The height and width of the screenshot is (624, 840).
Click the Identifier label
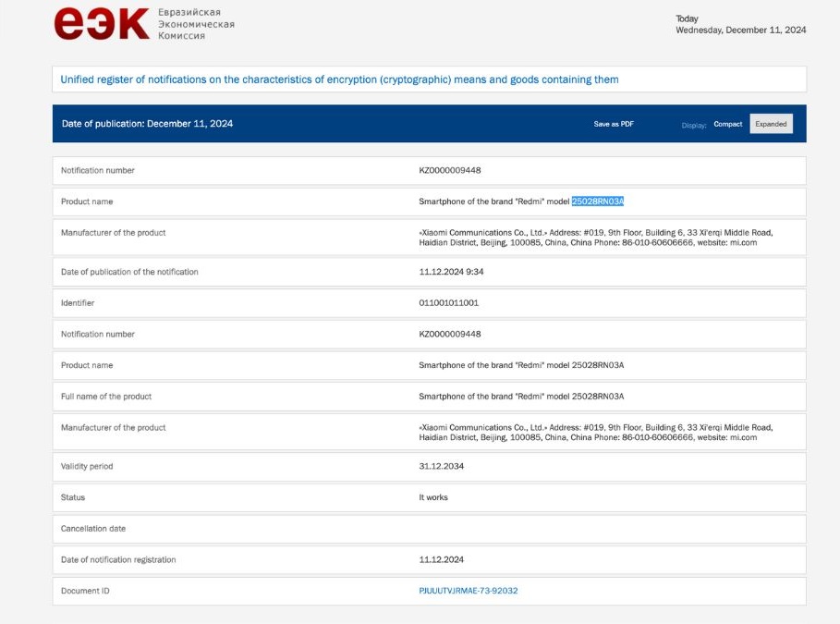click(78, 303)
